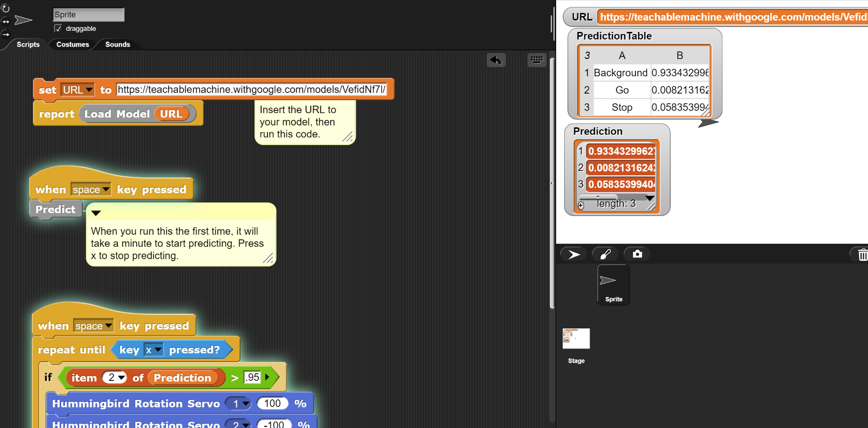
Task: Toggle keyboard entry mode icon
Action: pyautogui.click(x=537, y=60)
